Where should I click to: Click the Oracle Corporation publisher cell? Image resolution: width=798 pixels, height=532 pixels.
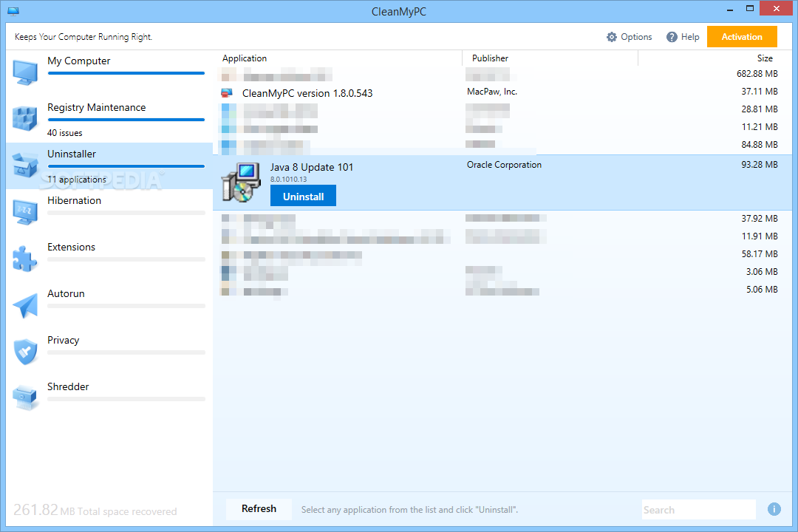click(505, 165)
